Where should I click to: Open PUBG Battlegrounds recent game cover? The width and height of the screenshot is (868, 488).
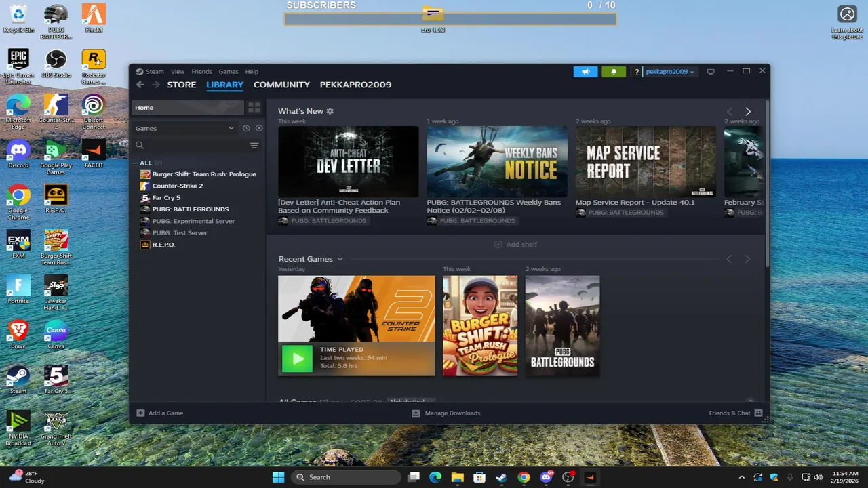coord(562,325)
